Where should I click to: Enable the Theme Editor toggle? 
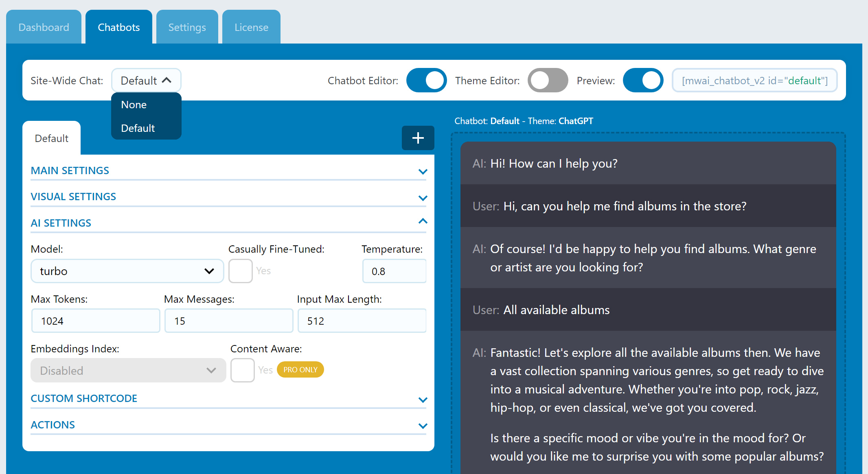[548, 80]
